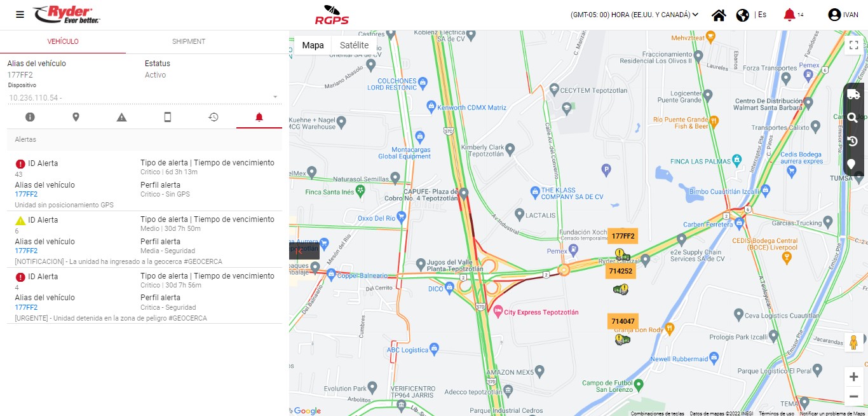Open the location pin tab icon
The width and height of the screenshot is (868, 416).
coord(76,117)
